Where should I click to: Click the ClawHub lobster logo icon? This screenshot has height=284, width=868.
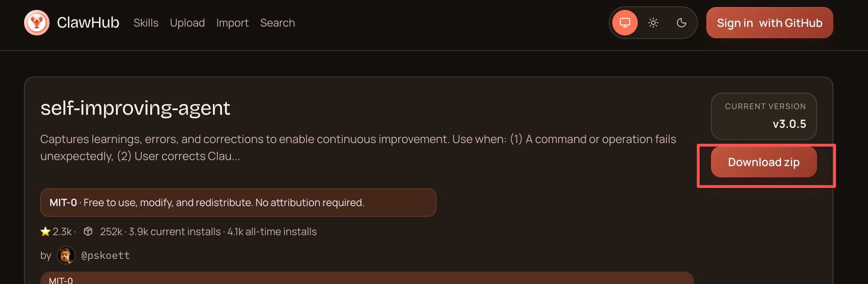[x=37, y=23]
